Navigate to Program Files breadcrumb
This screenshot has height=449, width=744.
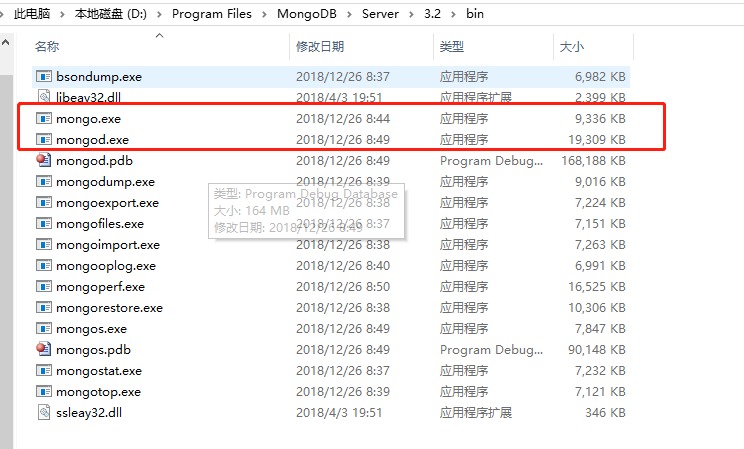(212, 14)
